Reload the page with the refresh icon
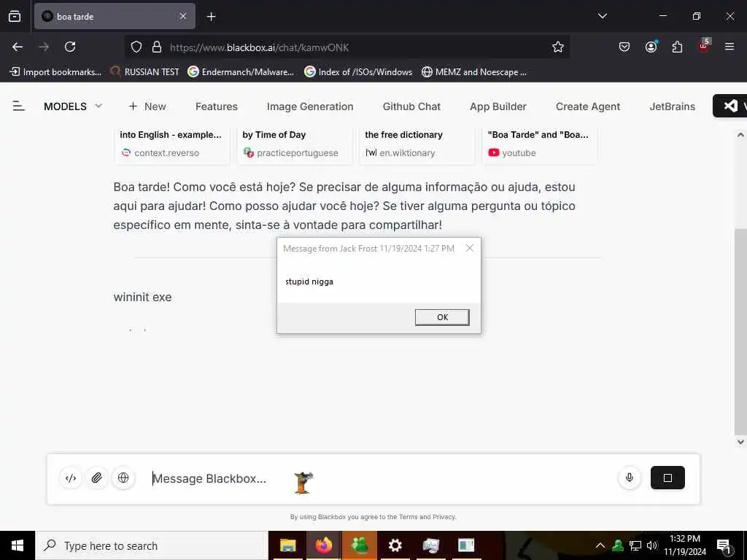 pyautogui.click(x=70, y=47)
